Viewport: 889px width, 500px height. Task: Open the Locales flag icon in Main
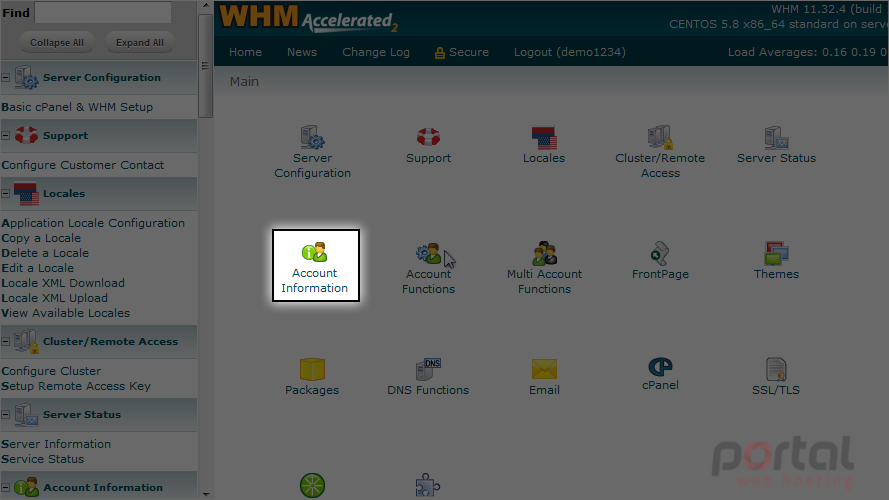544,138
